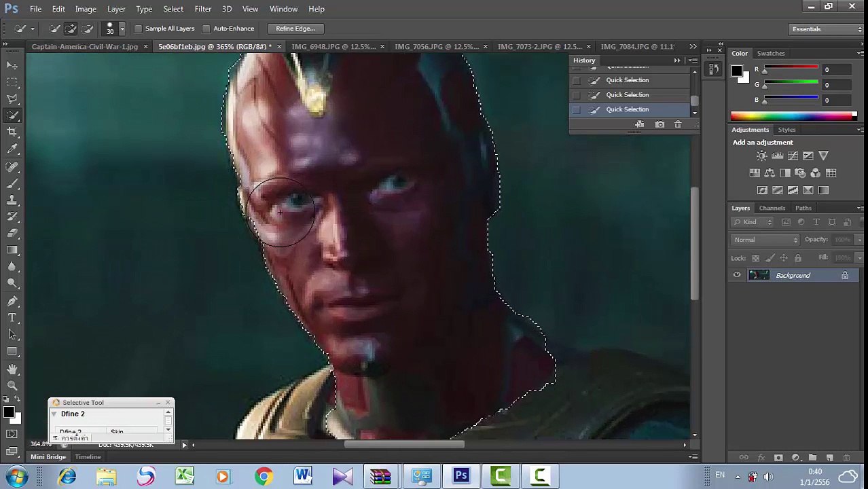Add a Color Balance adjustment
The width and height of the screenshot is (868, 489).
pos(770,173)
